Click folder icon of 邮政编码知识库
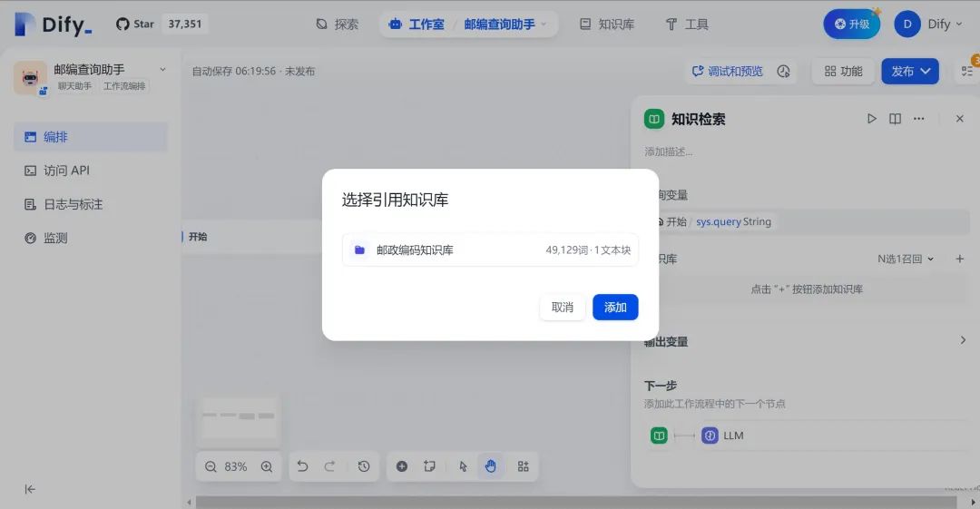The image size is (980, 509). click(x=359, y=250)
